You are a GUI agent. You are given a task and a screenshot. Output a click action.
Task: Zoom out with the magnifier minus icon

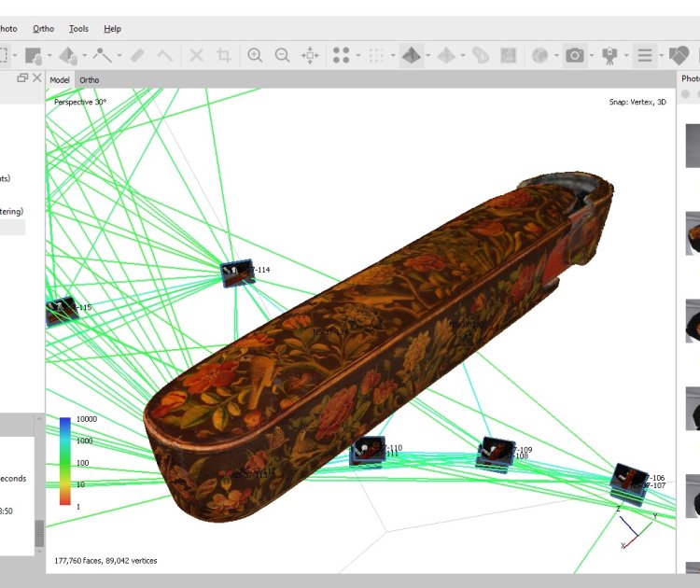point(282,55)
